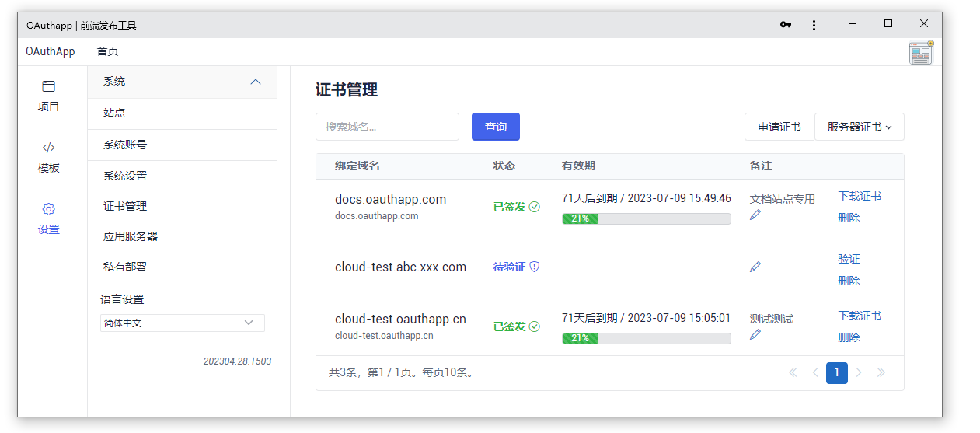Image resolution: width=980 pixels, height=433 pixels.
Task: Click the validity progress bar for cloud-test.oauthapp.cn
Action: point(647,338)
